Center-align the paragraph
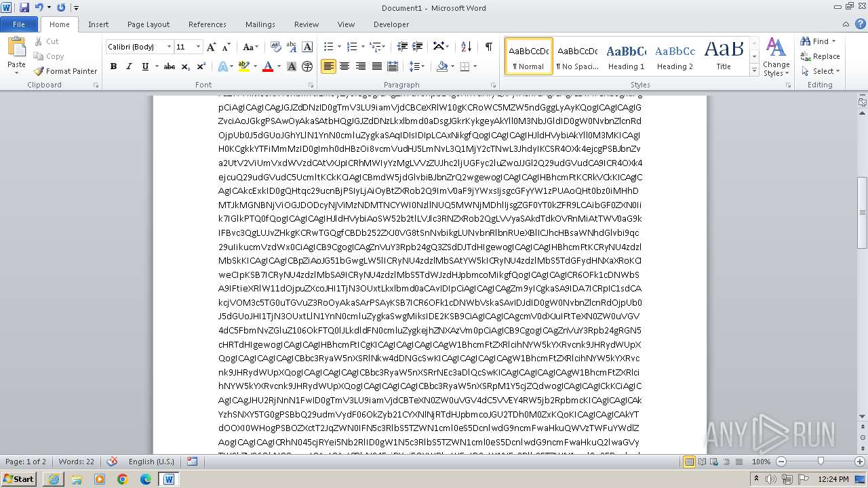Screen dimensions: 868x488 click(x=344, y=66)
